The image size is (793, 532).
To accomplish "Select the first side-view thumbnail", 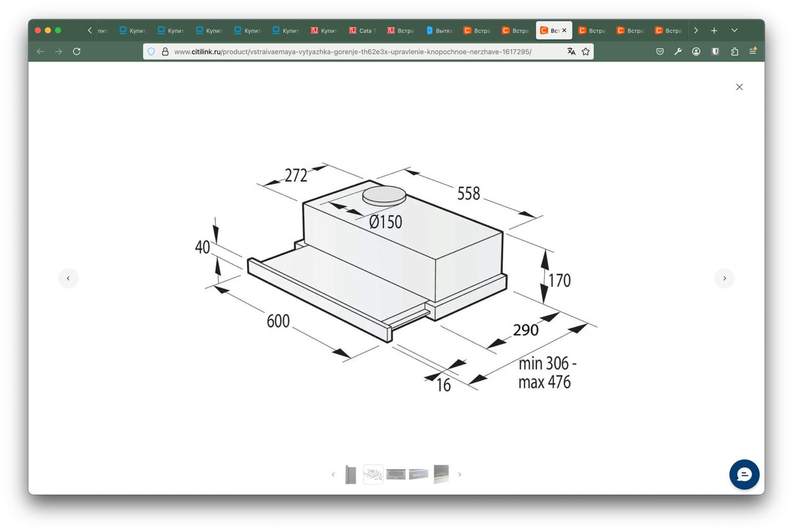I will coord(350,474).
